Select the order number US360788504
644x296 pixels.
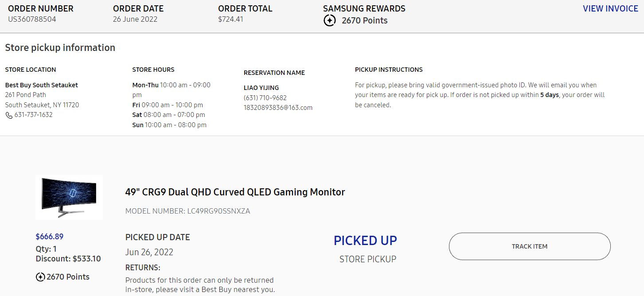click(32, 19)
